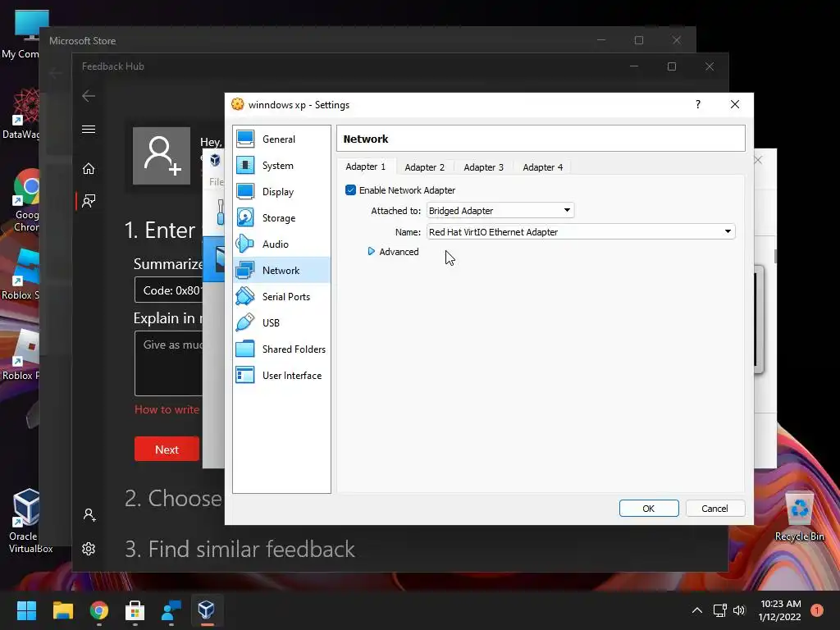840x630 pixels.
Task: Click the network tray icon
Action: [x=719, y=610]
